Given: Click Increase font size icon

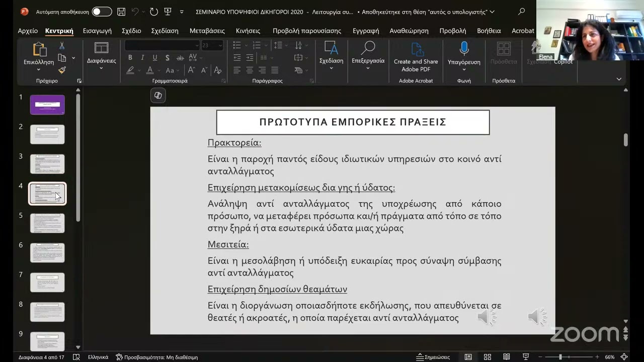Looking at the screenshot, I should (x=191, y=70).
